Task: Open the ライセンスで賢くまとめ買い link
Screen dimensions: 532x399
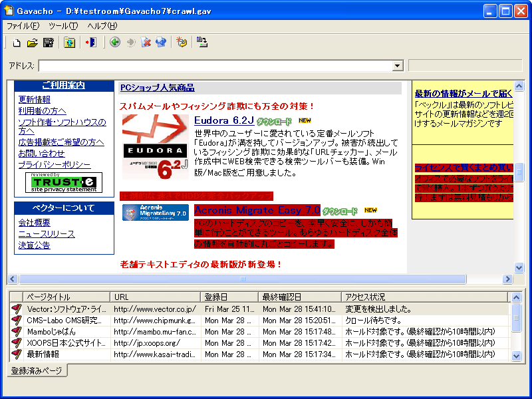Action: (x=464, y=168)
